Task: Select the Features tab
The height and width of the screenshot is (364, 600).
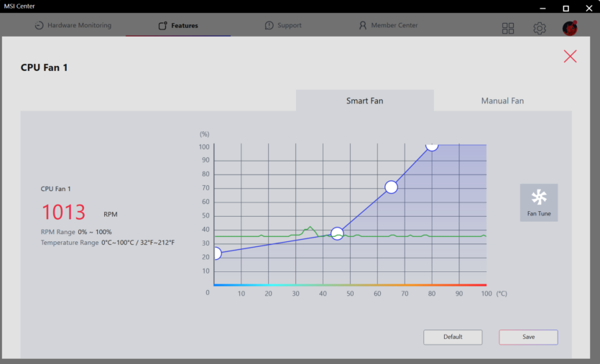Action: click(178, 25)
